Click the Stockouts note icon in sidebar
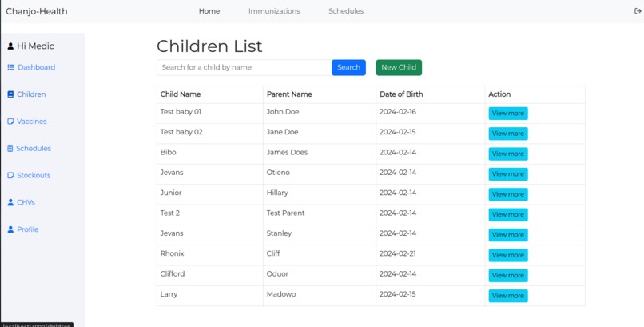Image resolution: width=644 pixels, height=327 pixels. coord(10,175)
